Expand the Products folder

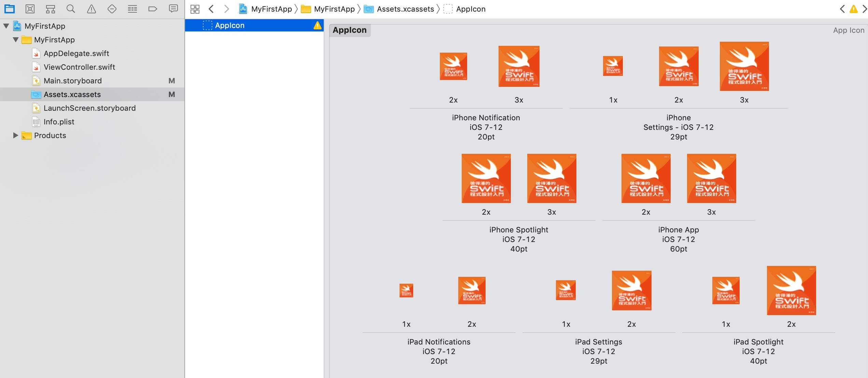15,135
